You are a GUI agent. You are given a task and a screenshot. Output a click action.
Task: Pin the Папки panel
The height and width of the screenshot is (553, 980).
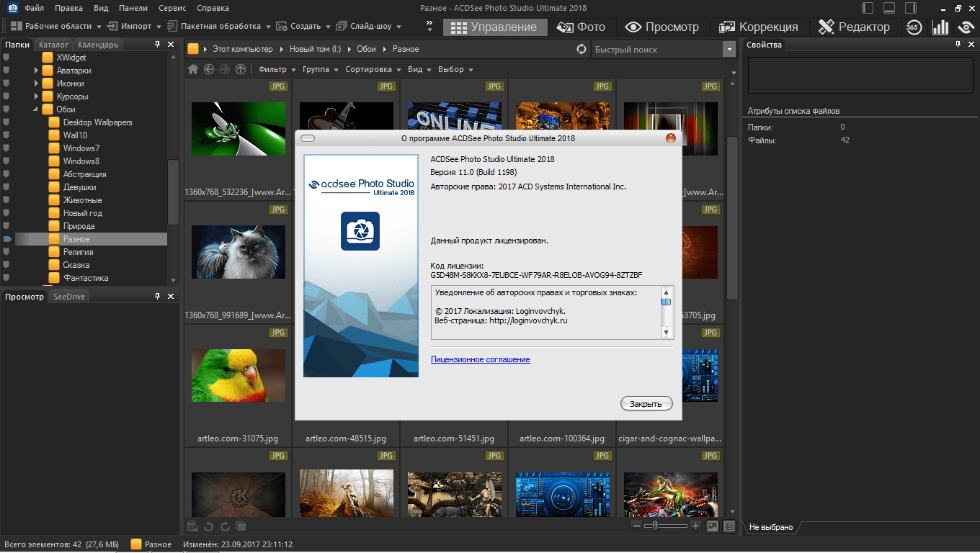(x=158, y=45)
